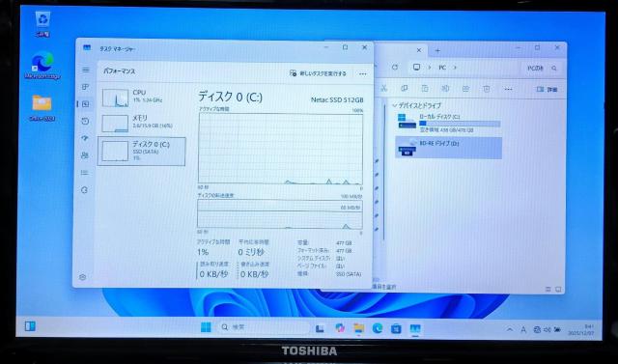Click the disk transfer rate graph
The width and height of the screenshot is (618, 364).
(x=280, y=214)
